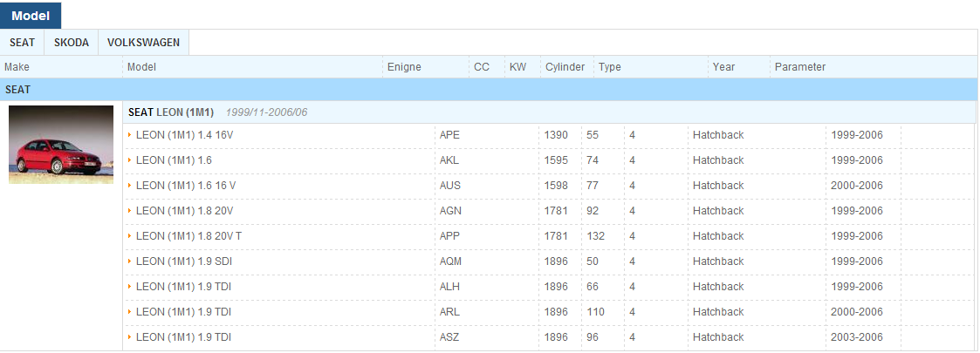Viewport: 980px width, 353px height.
Task: Click the 1598 displacement value
Action: (x=556, y=186)
